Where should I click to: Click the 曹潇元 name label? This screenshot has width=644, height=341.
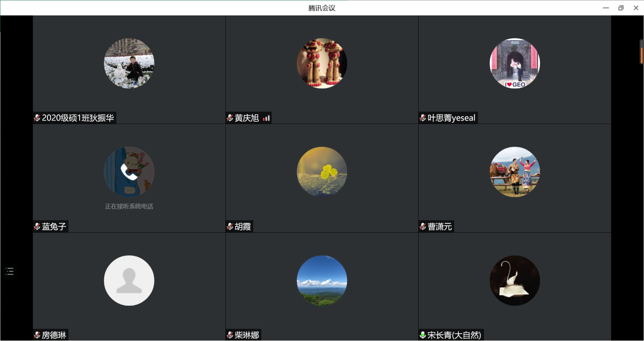pyautogui.click(x=440, y=226)
